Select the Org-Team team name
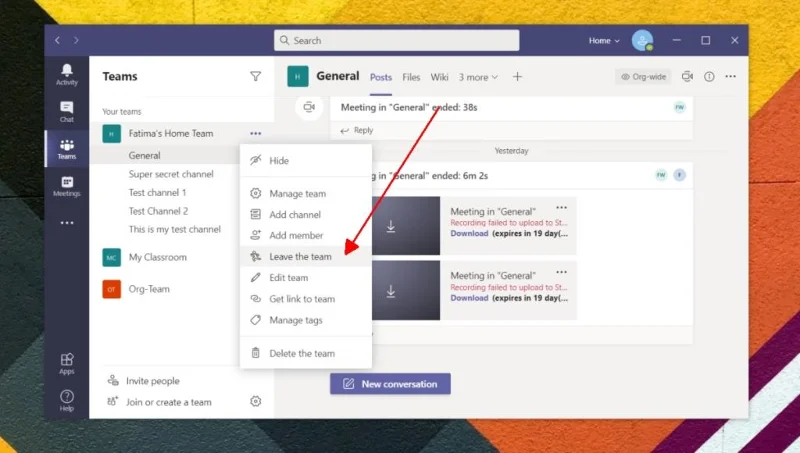800x453 pixels. (x=149, y=289)
